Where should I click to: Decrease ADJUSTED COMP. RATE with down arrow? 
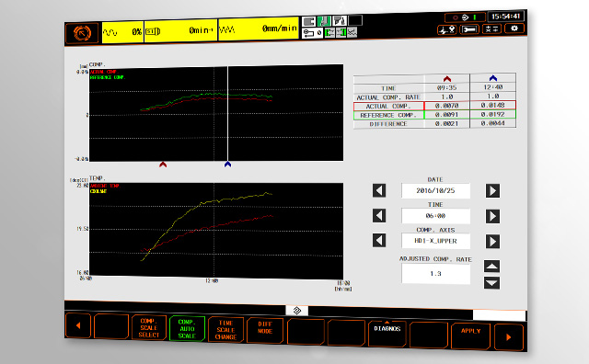491,283
